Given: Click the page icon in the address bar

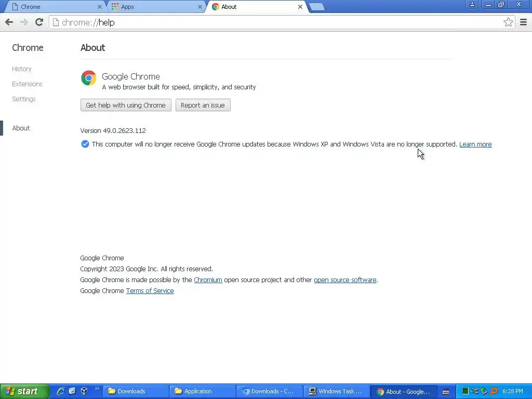Looking at the screenshot, I should 56,22.
